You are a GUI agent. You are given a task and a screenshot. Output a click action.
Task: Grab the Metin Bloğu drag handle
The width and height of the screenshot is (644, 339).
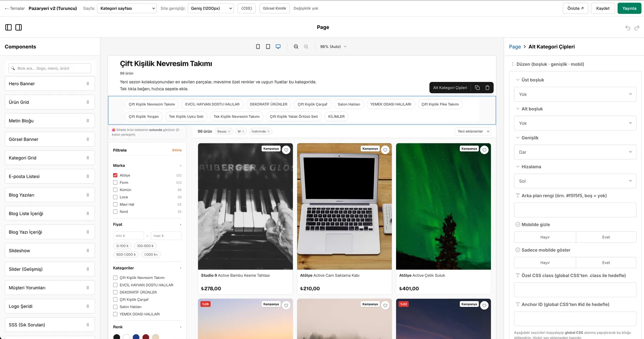88,121
